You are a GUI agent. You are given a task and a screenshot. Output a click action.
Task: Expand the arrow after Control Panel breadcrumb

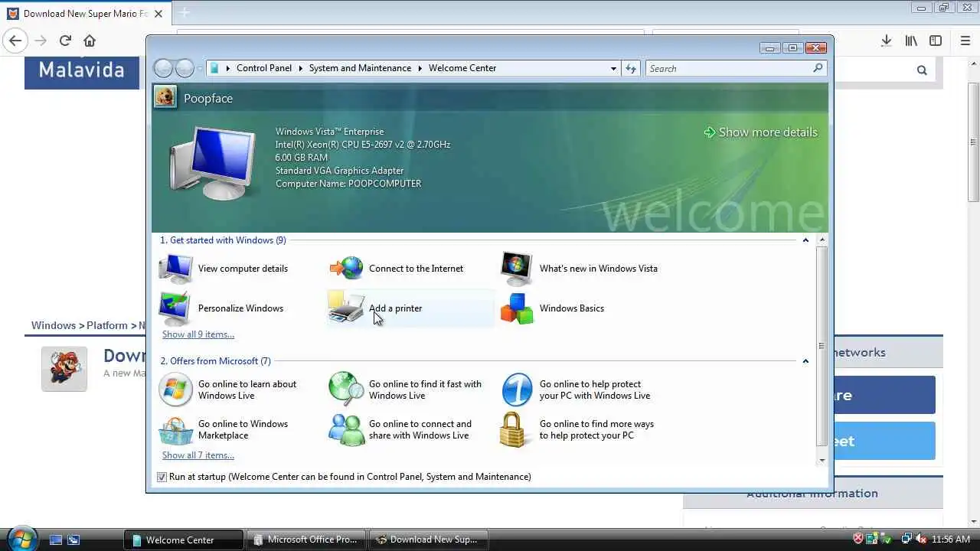pos(300,68)
